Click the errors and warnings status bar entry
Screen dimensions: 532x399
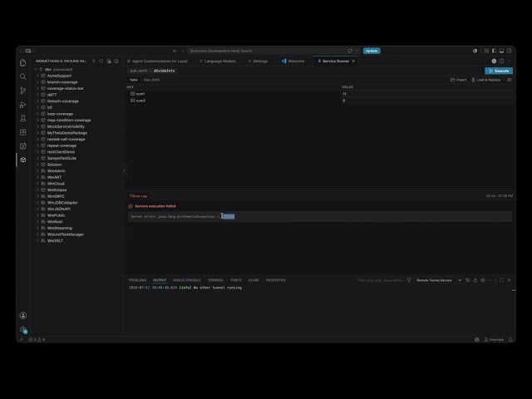pos(37,339)
